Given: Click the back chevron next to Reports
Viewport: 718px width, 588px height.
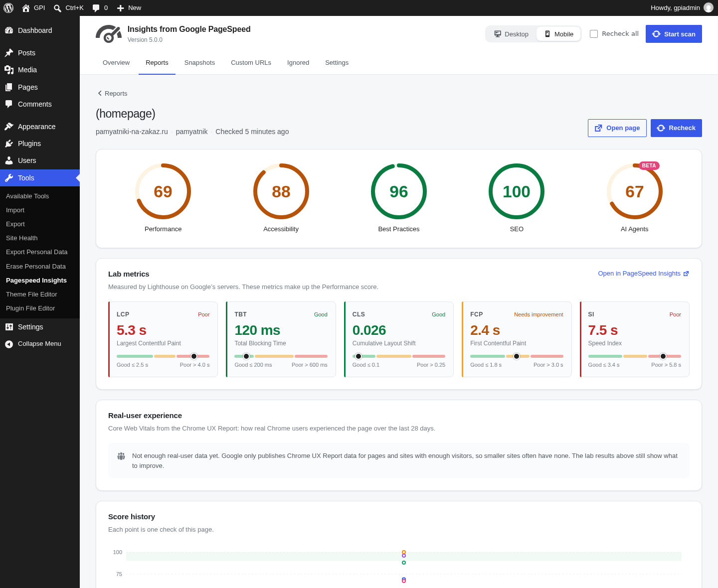Looking at the screenshot, I should (x=100, y=93).
